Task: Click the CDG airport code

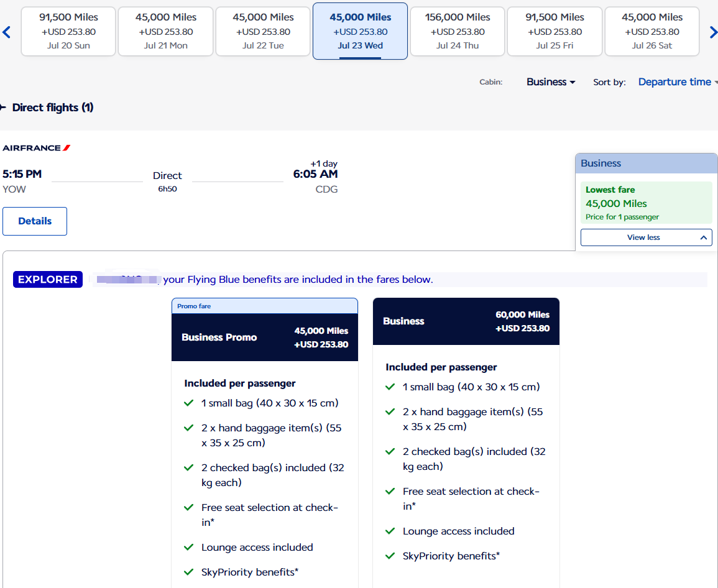Action: pyautogui.click(x=326, y=189)
